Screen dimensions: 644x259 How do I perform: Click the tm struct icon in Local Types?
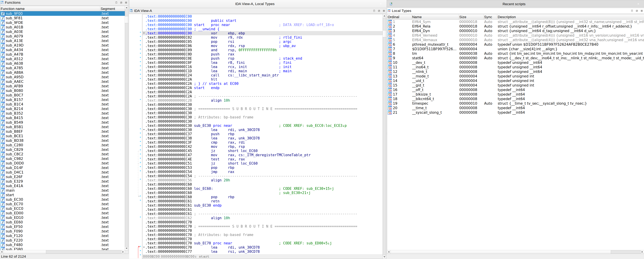[x=390, y=53]
